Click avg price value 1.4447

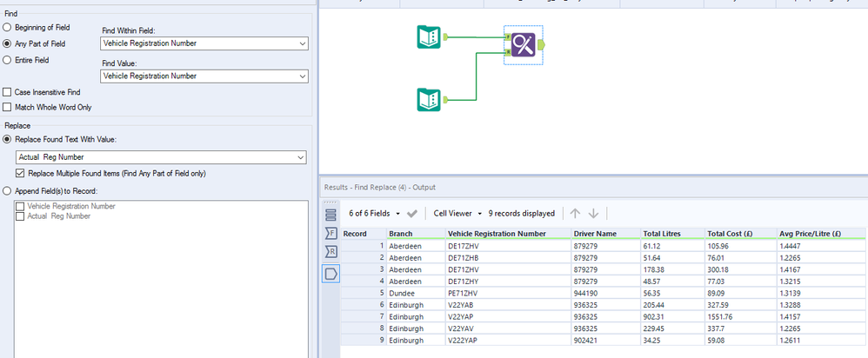(822, 245)
